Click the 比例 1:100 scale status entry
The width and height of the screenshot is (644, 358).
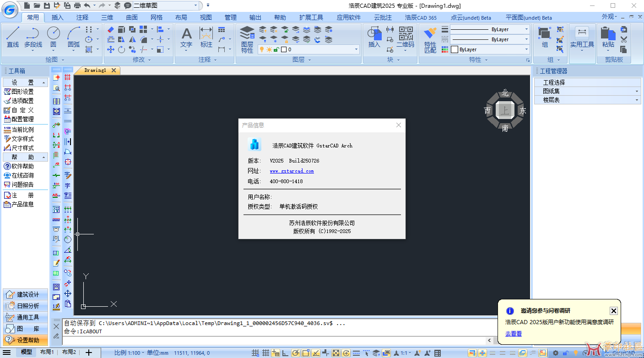[x=130, y=353]
